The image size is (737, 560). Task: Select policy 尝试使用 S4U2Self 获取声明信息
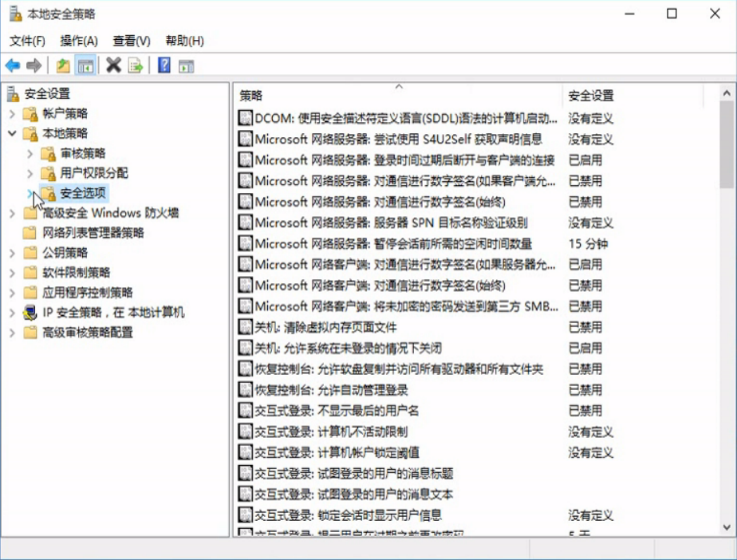[x=398, y=139]
